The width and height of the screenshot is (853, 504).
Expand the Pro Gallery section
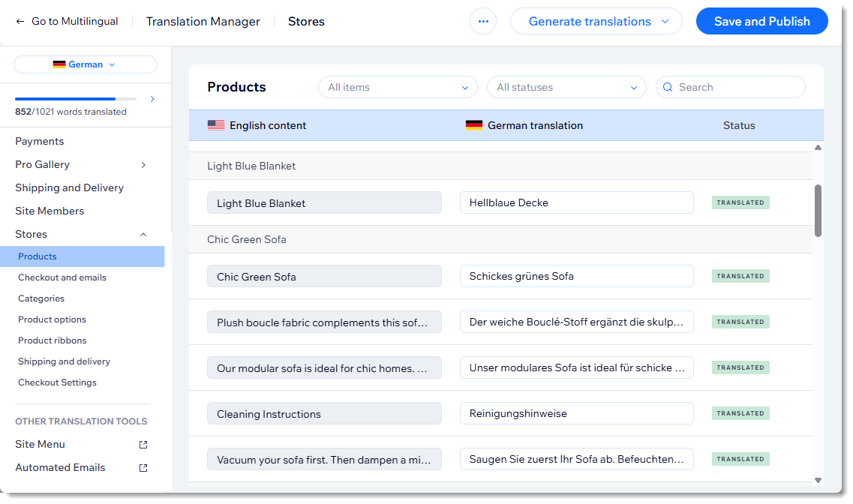coord(143,165)
